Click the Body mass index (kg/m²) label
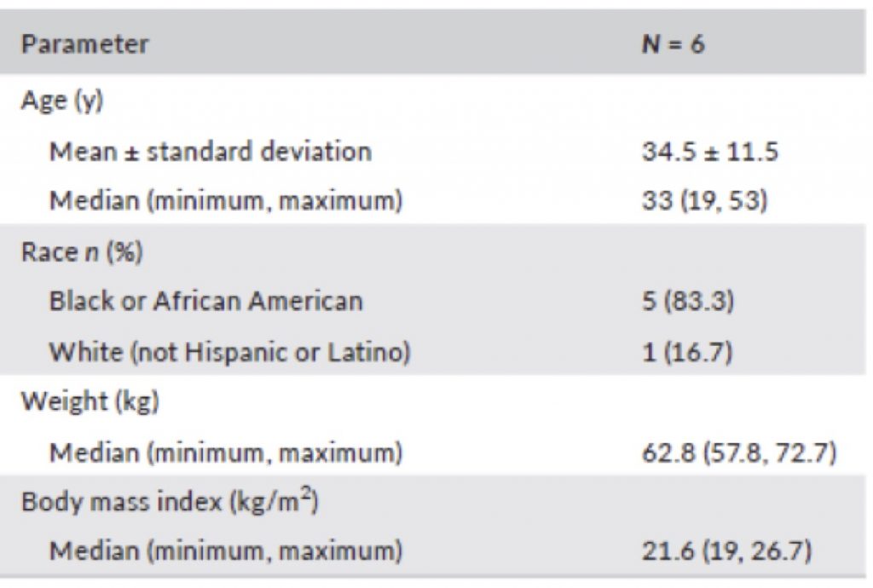The width and height of the screenshot is (873, 588). tap(170, 501)
